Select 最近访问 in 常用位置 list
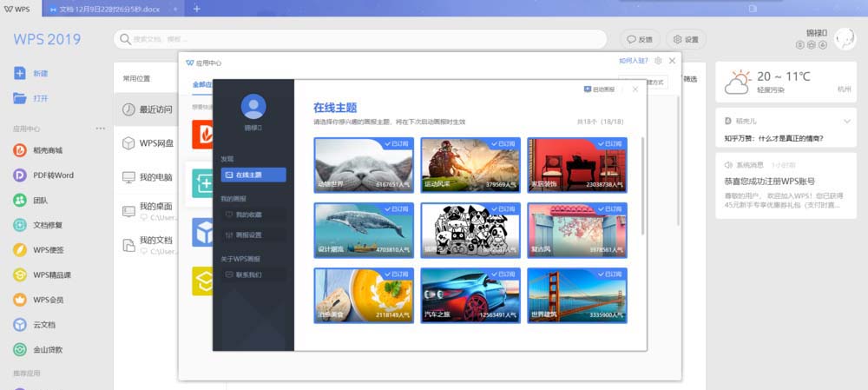This screenshot has height=390, width=868. pyautogui.click(x=146, y=109)
